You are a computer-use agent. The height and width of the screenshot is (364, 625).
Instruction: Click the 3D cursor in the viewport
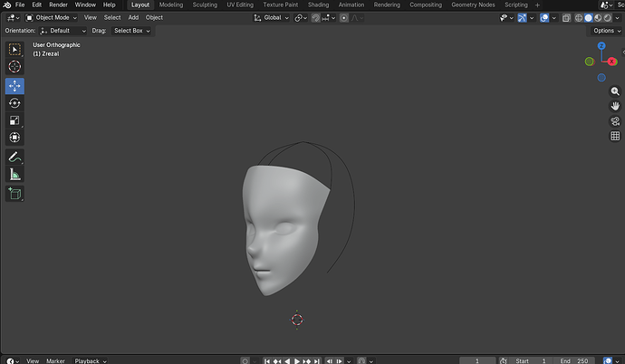297,320
